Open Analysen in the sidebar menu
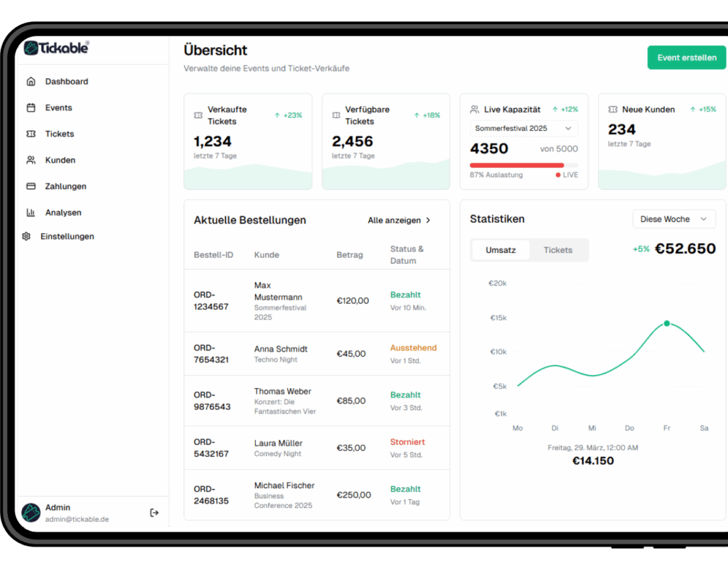The image size is (728, 570). [x=63, y=213]
